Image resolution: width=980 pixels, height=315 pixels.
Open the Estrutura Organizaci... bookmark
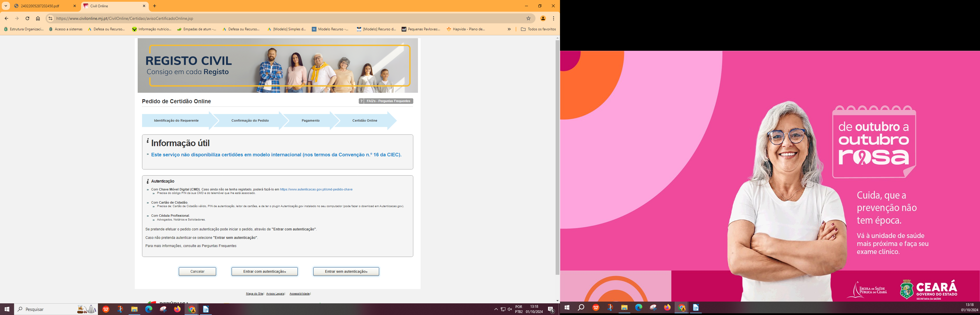(x=24, y=29)
